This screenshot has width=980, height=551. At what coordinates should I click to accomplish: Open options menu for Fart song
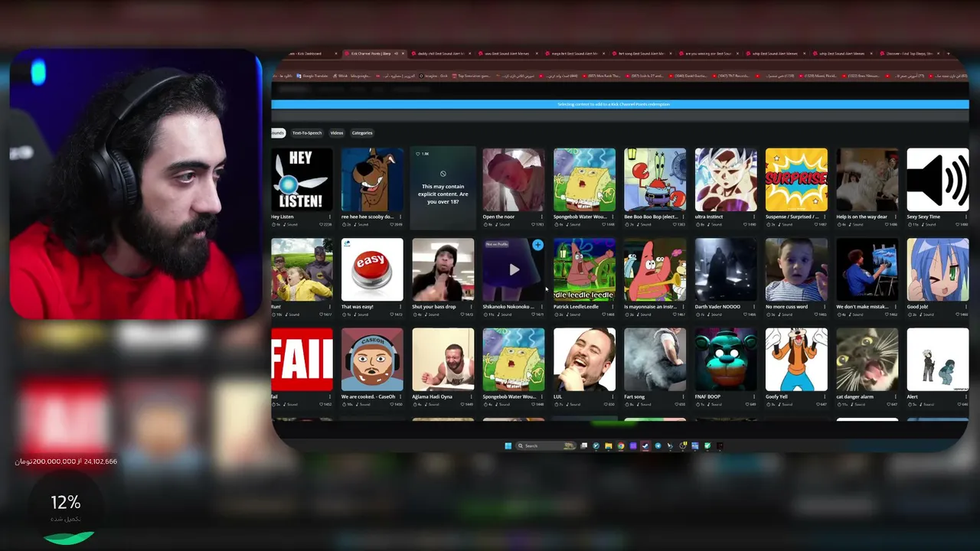point(684,396)
